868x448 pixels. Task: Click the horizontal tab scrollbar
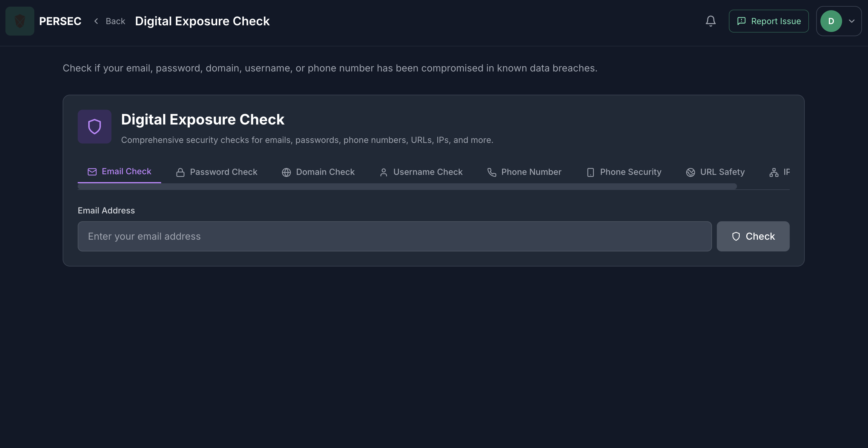pos(407,187)
